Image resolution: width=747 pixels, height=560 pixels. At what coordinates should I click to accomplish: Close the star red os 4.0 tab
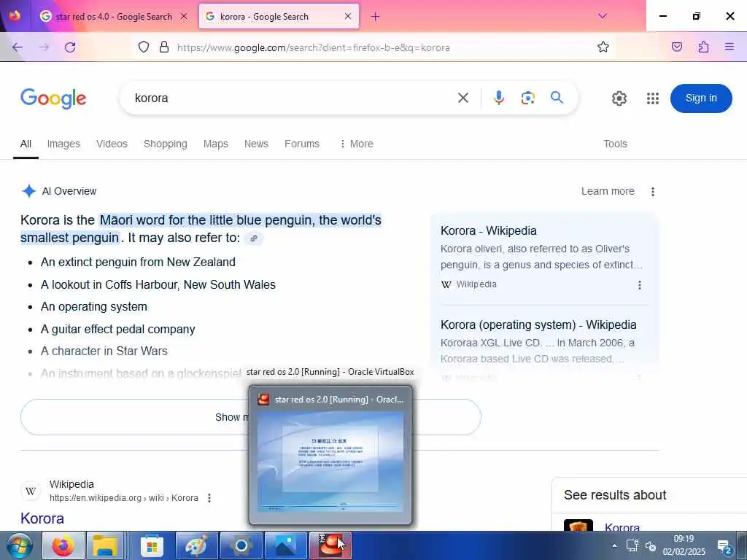[184, 16]
